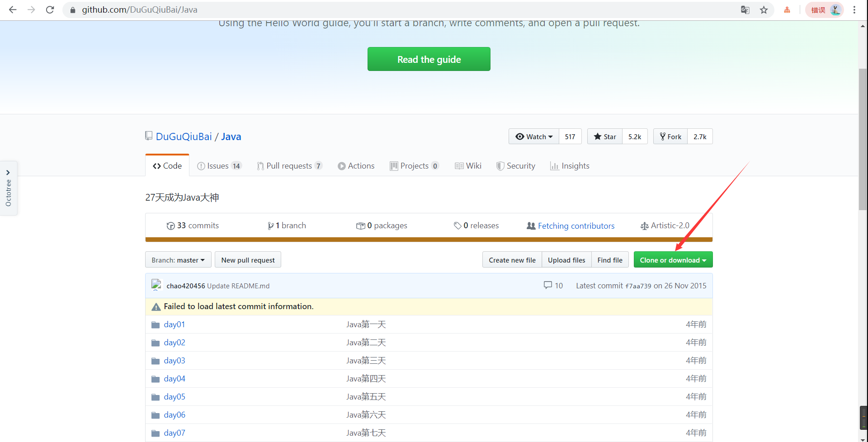This screenshot has height=442, width=868.
Task: Open the Chrome profile avatar
Action: pos(835,10)
